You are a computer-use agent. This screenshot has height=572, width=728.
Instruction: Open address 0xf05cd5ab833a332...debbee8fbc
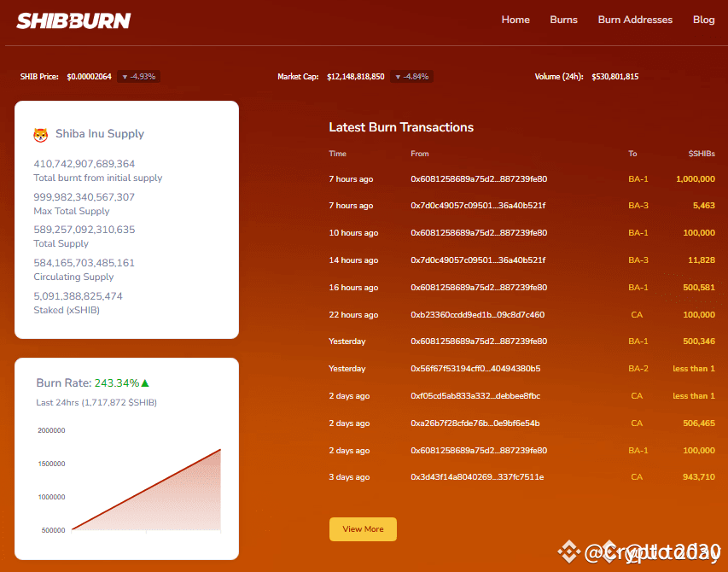pyautogui.click(x=475, y=395)
